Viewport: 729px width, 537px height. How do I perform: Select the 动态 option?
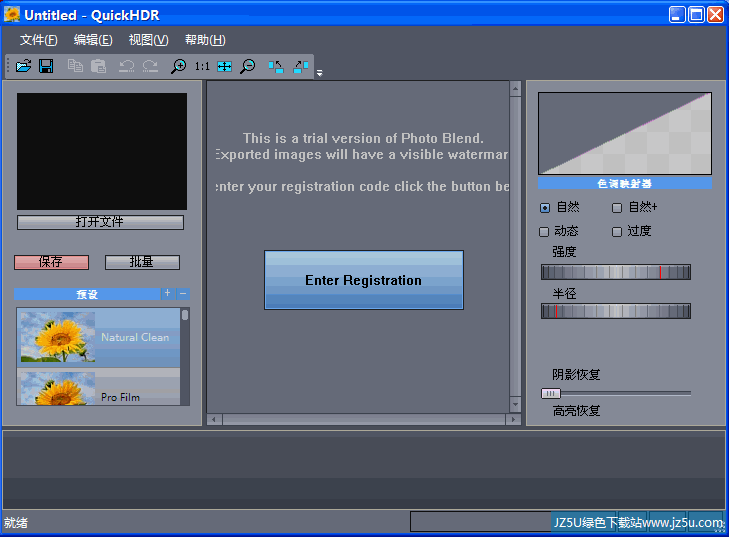(x=544, y=232)
